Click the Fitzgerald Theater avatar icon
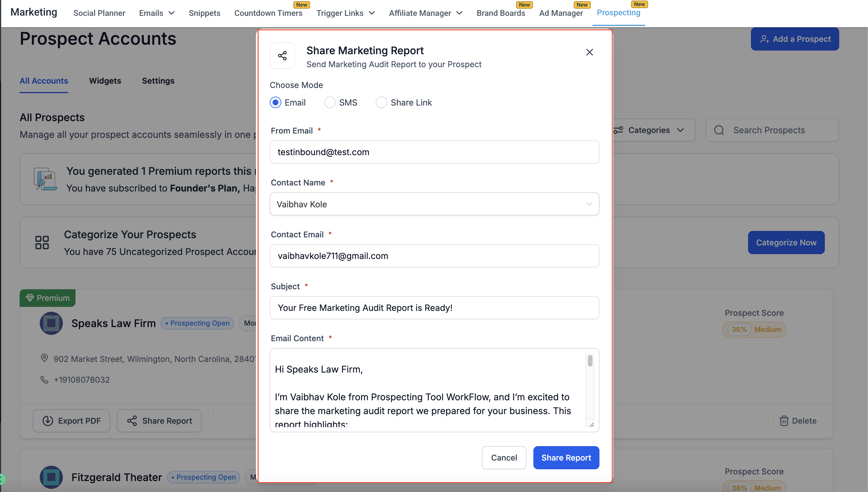The width and height of the screenshot is (868, 492). (51, 477)
